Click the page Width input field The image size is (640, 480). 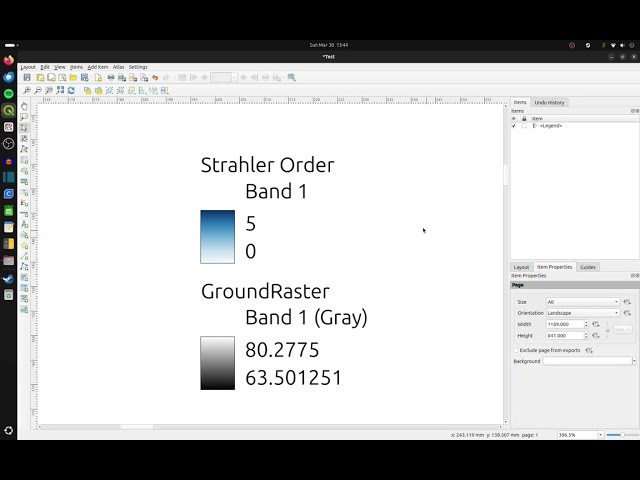coord(565,324)
